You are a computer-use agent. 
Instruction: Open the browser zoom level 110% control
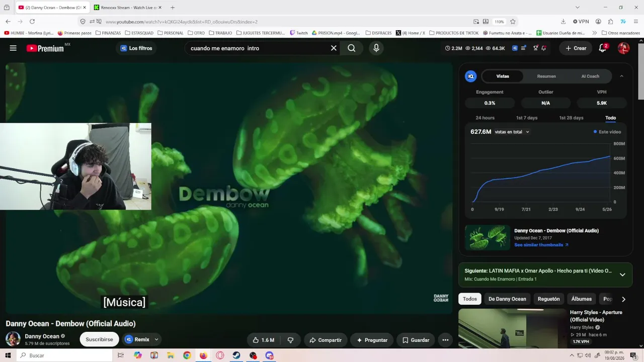[499, 22]
